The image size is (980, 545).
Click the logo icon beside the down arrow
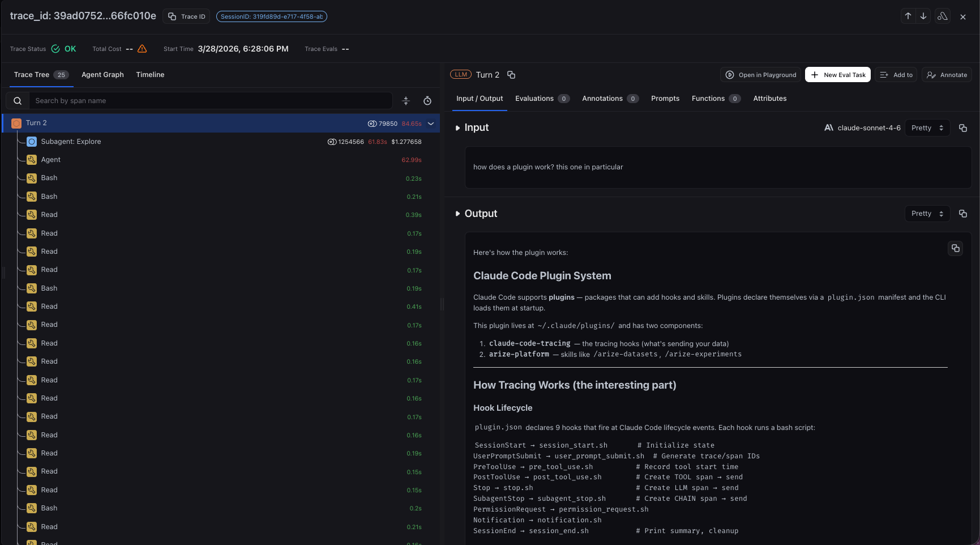pyautogui.click(x=943, y=16)
